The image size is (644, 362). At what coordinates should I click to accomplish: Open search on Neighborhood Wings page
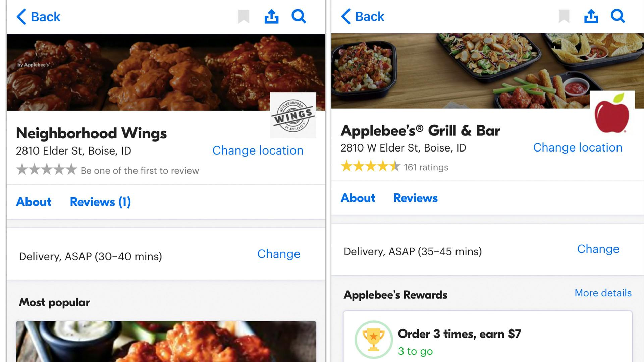[x=299, y=16]
